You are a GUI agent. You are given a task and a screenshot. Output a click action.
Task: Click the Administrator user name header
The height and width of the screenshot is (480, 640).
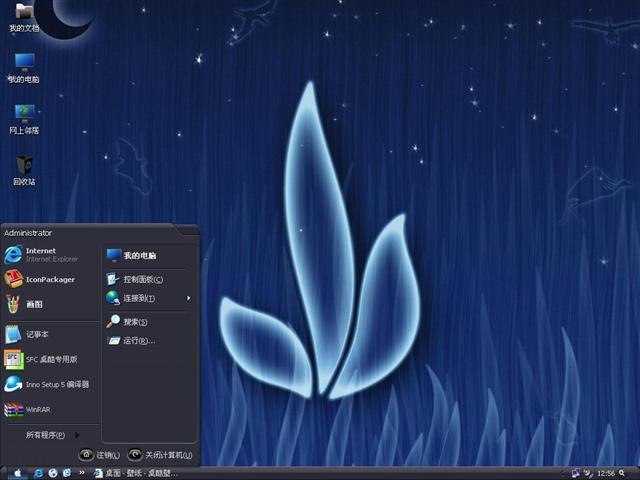(28, 233)
